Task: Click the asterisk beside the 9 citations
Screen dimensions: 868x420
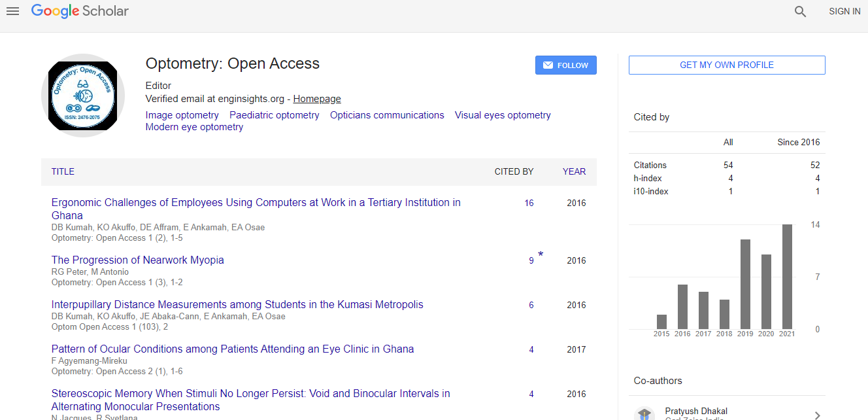Action: tap(541, 254)
